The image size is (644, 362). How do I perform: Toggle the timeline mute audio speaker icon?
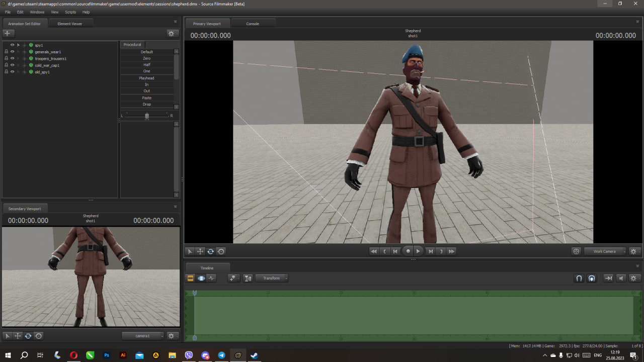pyautogui.click(x=621, y=278)
